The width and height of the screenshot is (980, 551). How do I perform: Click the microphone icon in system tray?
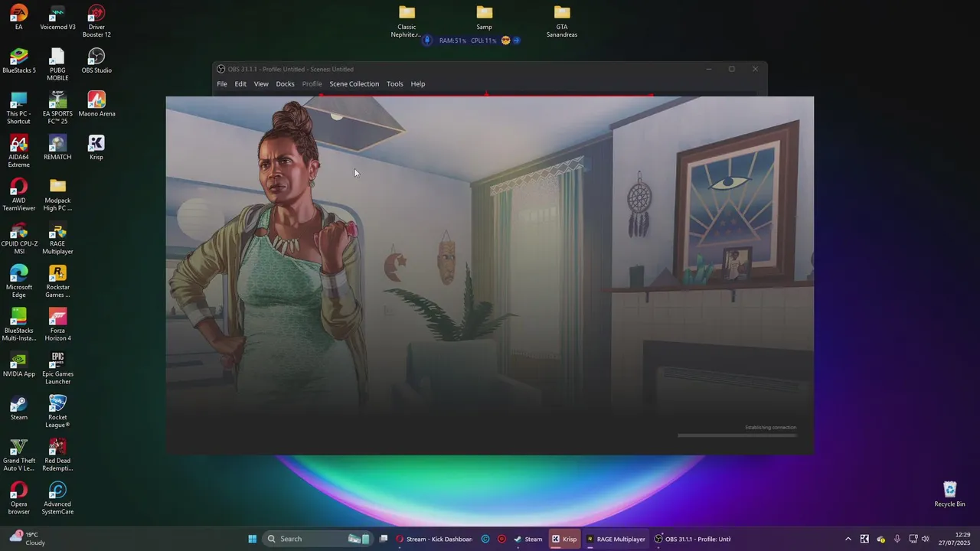[897, 539]
